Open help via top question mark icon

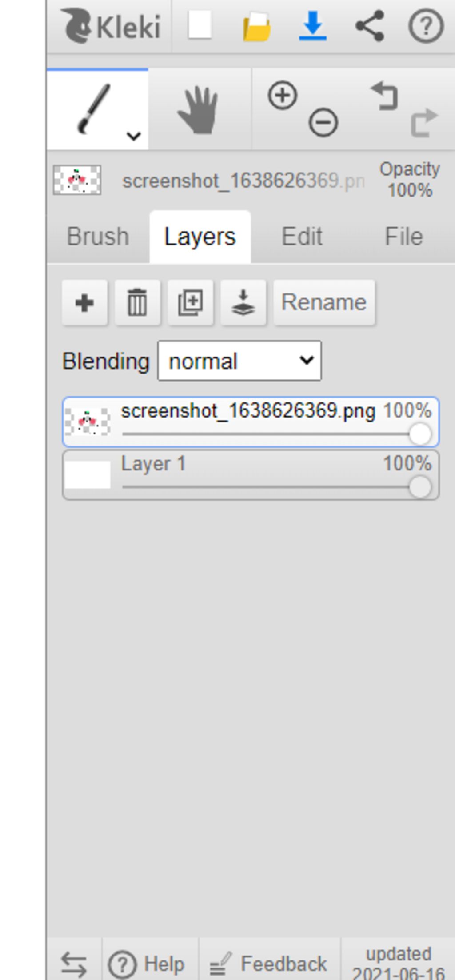[x=426, y=27]
